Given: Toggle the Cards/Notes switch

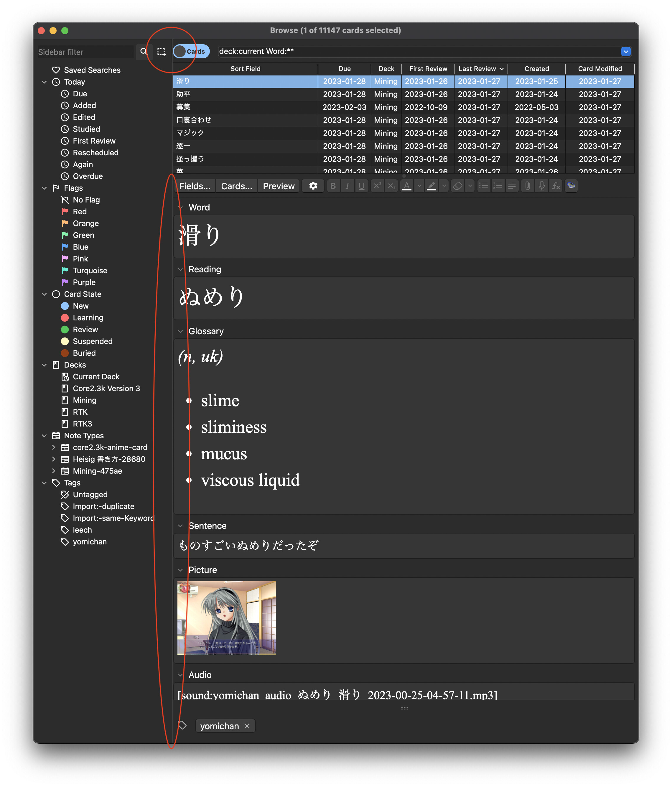Looking at the screenshot, I should point(192,51).
